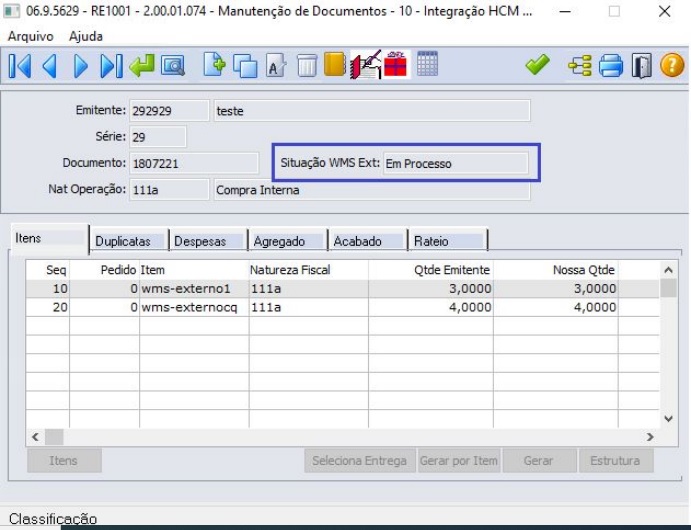Click the Seq column header
The width and height of the screenshot is (691, 530).
click(48, 270)
